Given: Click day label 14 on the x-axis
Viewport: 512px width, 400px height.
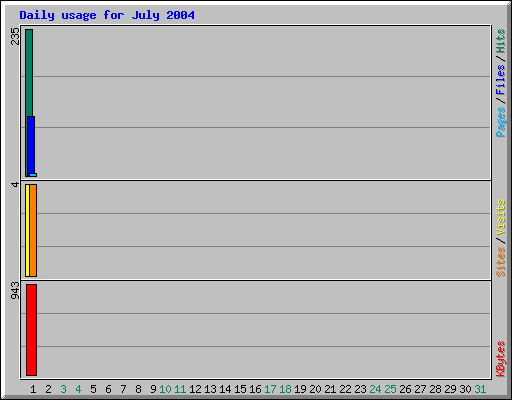Looking at the screenshot, I should coord(225,389).
